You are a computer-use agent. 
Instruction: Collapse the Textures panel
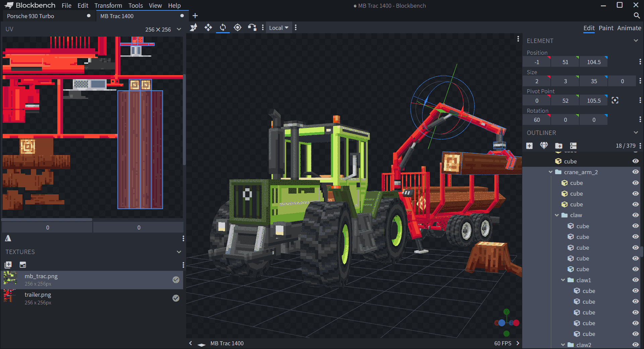pyautogui.click(x=179, y=252)
